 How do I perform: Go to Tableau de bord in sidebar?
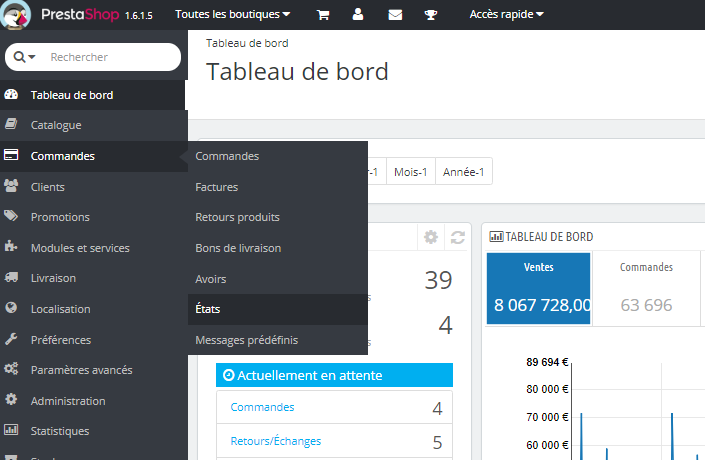(x=92, y=95)
